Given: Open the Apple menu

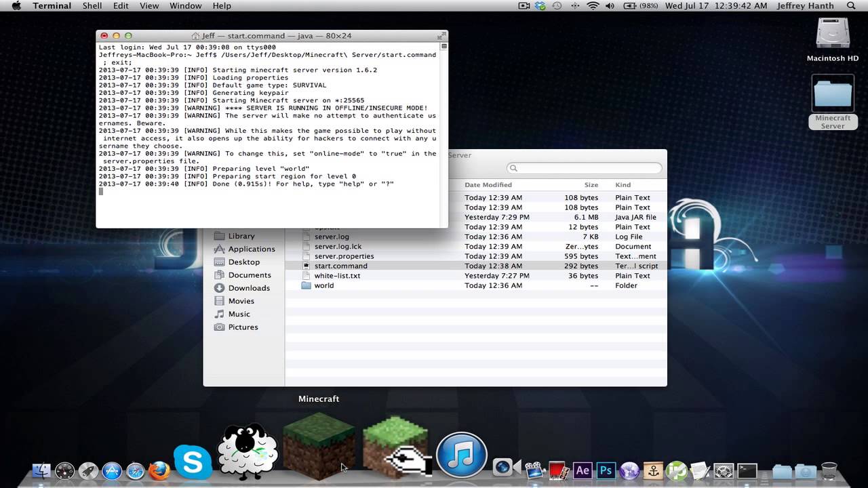Looking at the screenshot, I should click(x=16, y=6).
